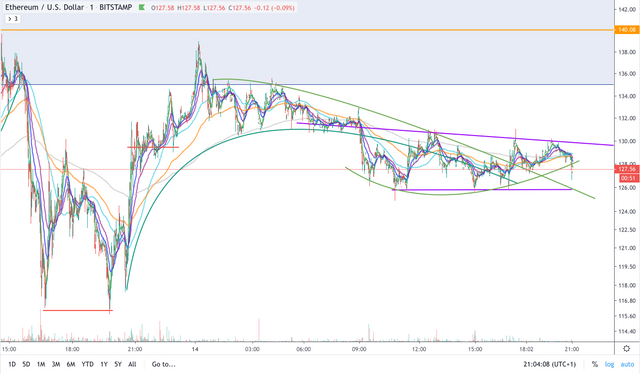Toggle auto scale mode
640x373 pixels.
tap(627, 364)
